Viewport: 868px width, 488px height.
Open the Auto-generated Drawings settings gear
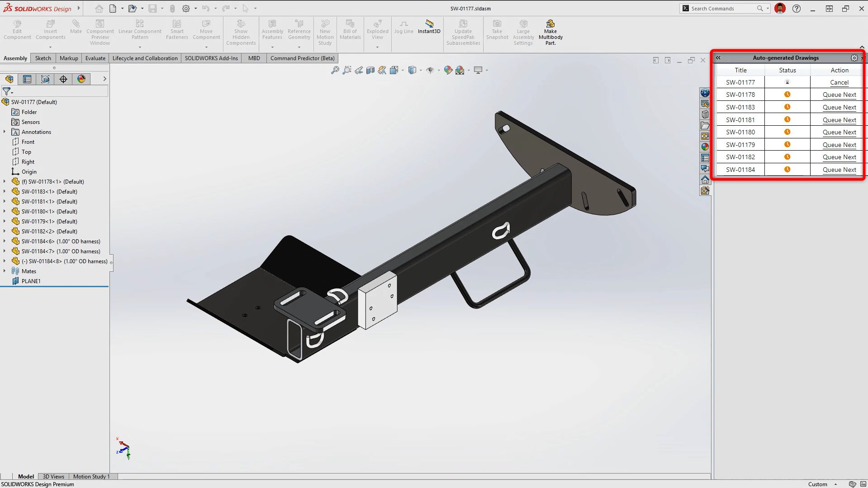coord(854,58)
